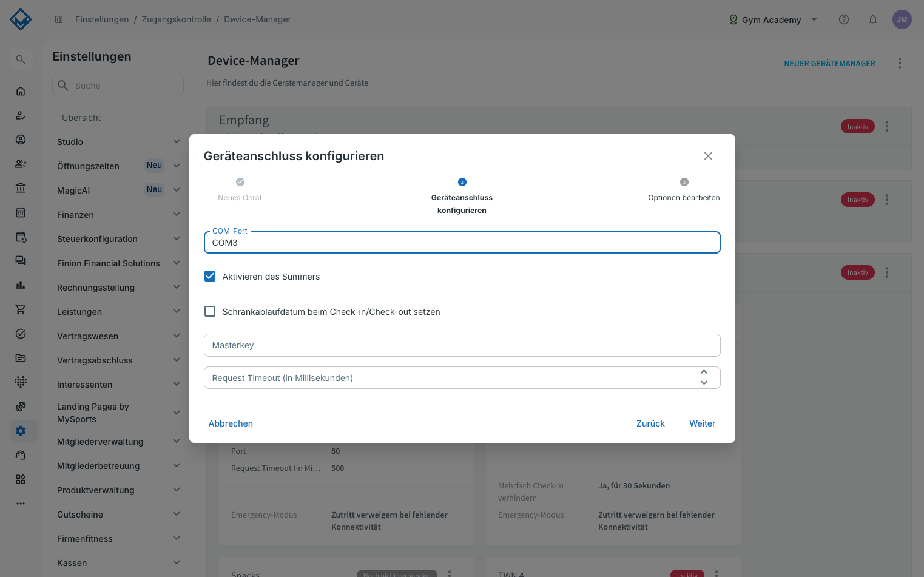924x577 pixels.
Task: Open the calendar icon in left rail
Action: [x=21, y=212]
